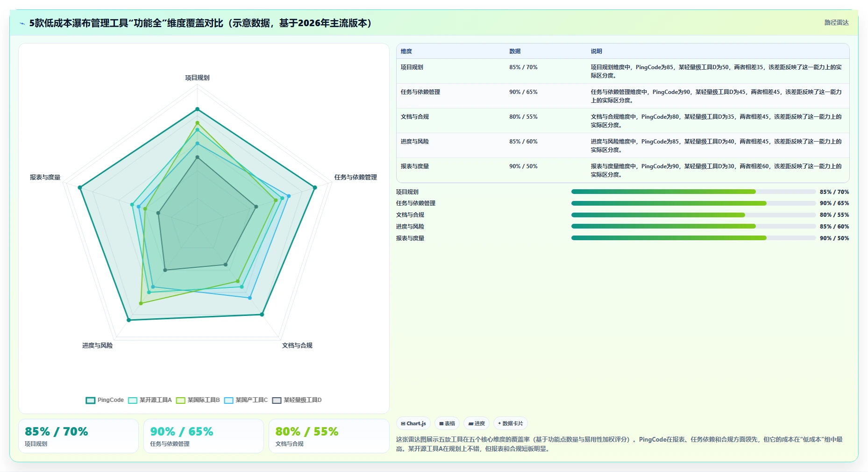The image size is (868, 472).
Task: Click the summary paragraph below the tag chips
Action: coord(619,444)
